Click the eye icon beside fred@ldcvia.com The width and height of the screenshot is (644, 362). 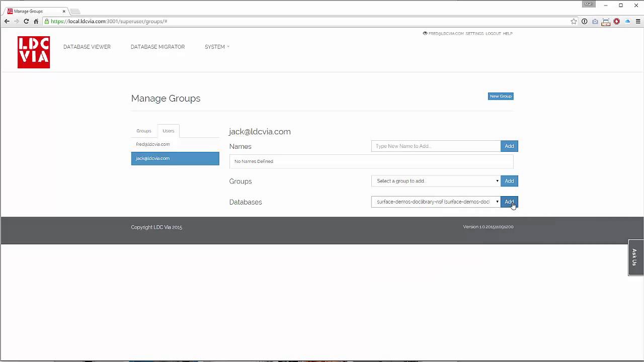coord(425,33)
